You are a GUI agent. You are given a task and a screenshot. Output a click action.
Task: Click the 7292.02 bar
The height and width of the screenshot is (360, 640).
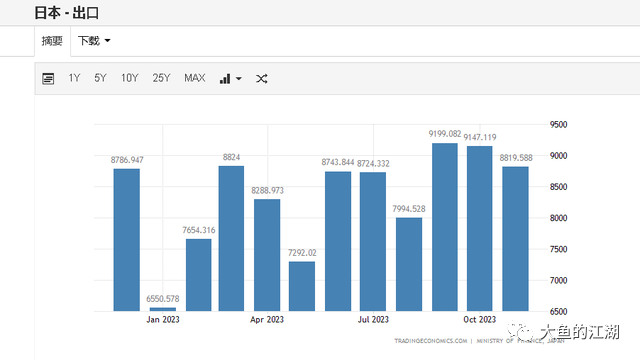tap(302, 286)
